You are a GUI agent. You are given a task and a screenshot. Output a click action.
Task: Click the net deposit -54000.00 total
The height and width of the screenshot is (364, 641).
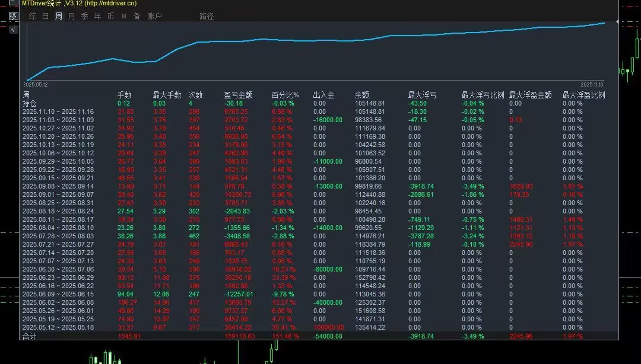tap(328, 336)
